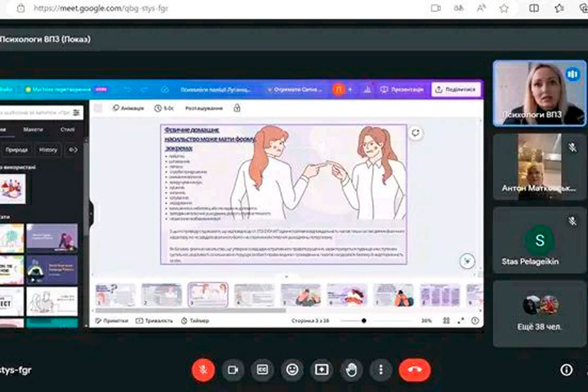The width and height of the screenshot is (588, 392).
Task: Click the present screen button
Action: [x=321, y=370]
